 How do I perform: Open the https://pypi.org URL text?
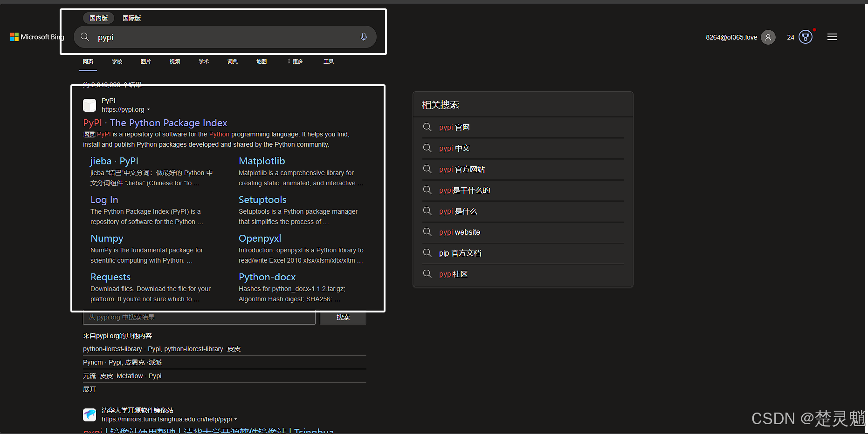click(123, 110)
